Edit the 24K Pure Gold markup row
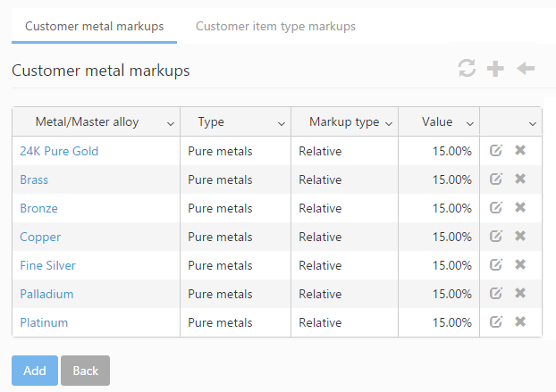The image size is (556, 392). [496, 151]
